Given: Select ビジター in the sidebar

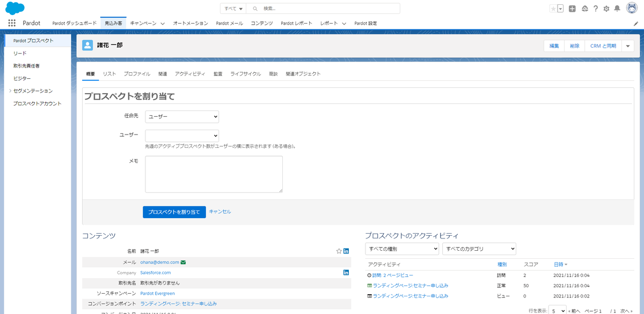Looking at the screenshot, I should click(x=22, y=78).
